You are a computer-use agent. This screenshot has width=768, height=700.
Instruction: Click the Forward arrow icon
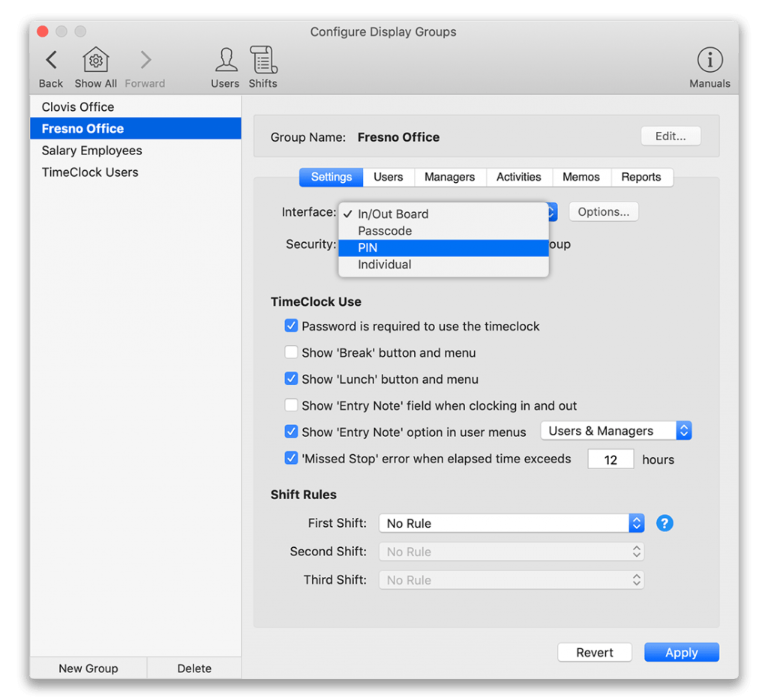pos(145,60)
